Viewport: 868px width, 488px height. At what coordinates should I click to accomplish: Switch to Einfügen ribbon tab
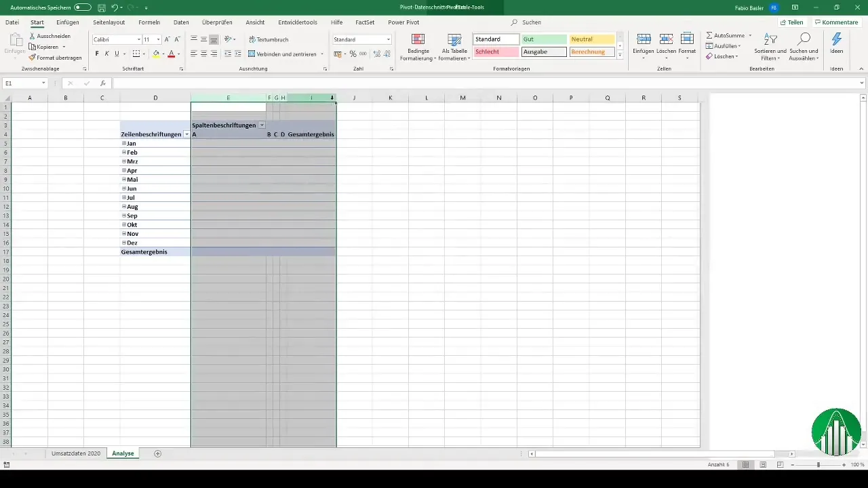point(68,22)
